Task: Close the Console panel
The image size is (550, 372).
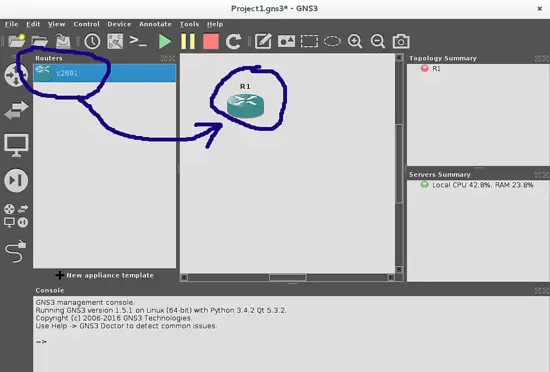Action: tap(546, 290)
